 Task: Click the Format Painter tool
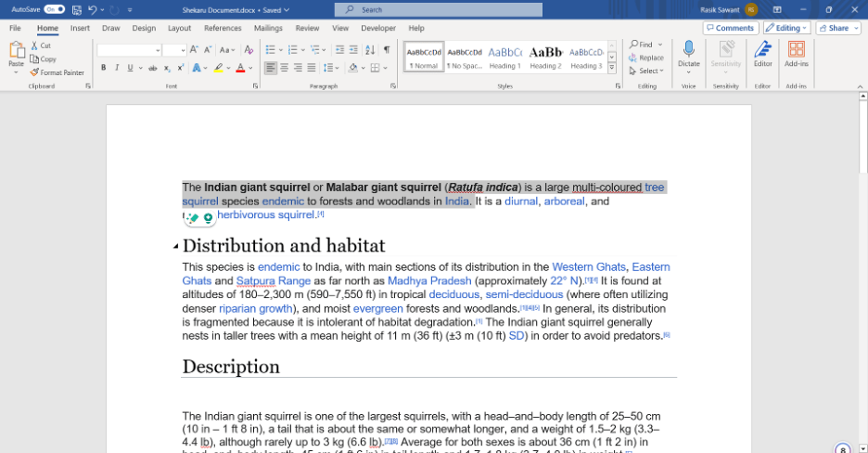57,72
